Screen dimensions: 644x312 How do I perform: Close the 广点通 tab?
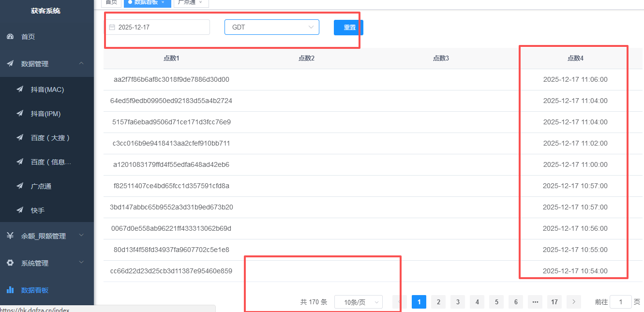point(201,2)
